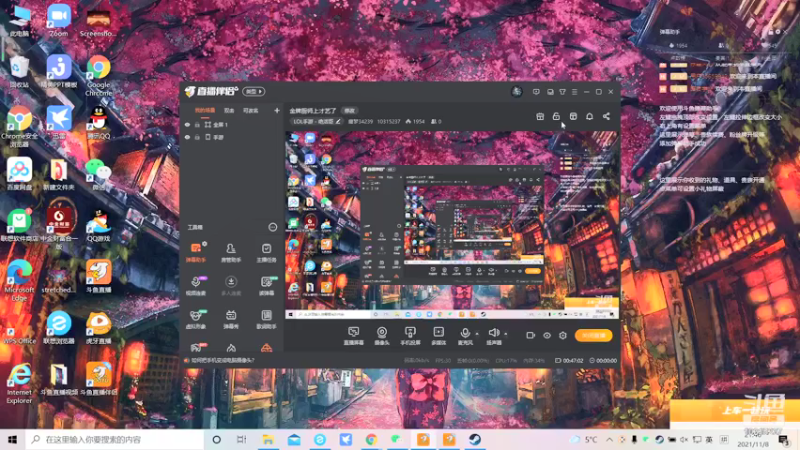800x450 pixels.
Task: Open stream settings gear icon
Action: (x=563, y=335)
